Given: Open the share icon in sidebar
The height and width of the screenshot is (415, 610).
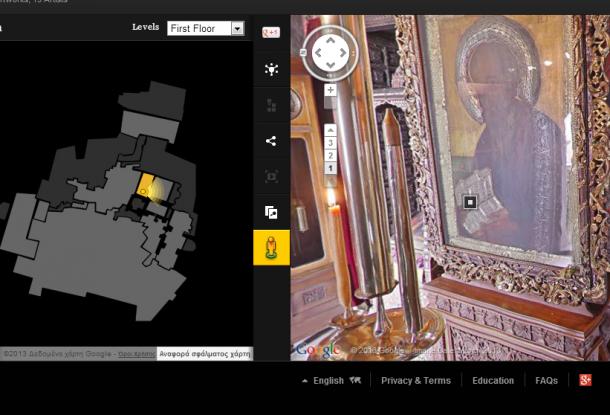Looking at the screenshot, I should (x=271, y=141).
